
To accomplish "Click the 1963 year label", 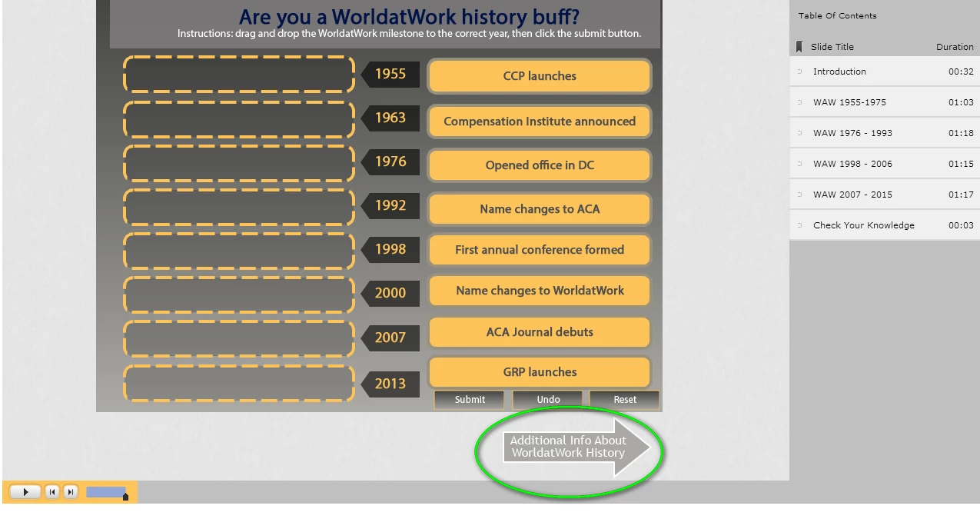I will pos(390,118).
